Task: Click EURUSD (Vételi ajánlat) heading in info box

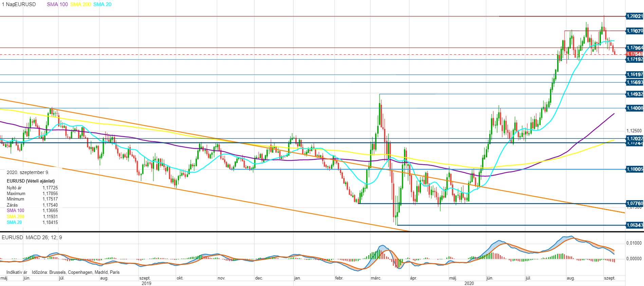Action: click(31, 181)
